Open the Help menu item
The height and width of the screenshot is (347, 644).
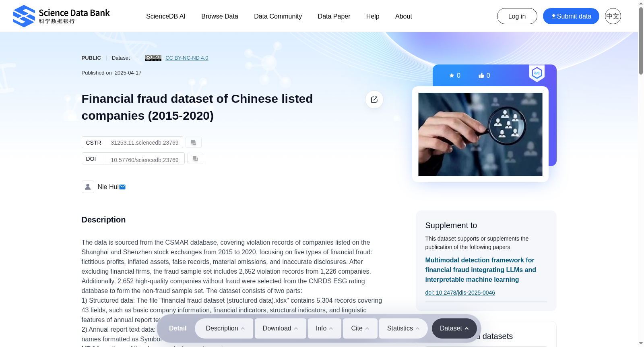373,17
